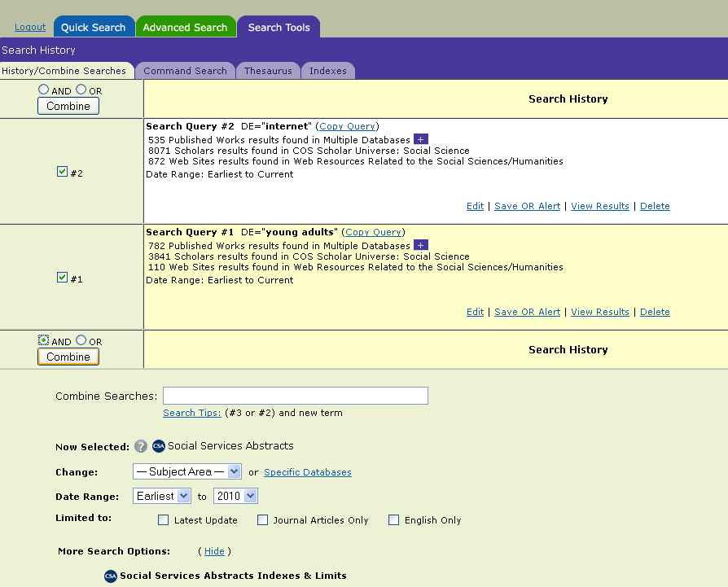
Task: Click CSA logo beside Social Services Abstracts
Action: coord(159,446)
